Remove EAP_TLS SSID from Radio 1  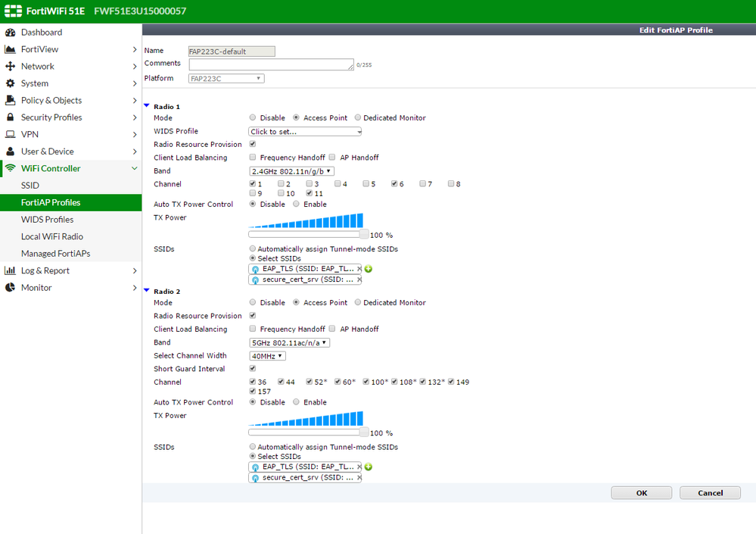pos(359,269)
